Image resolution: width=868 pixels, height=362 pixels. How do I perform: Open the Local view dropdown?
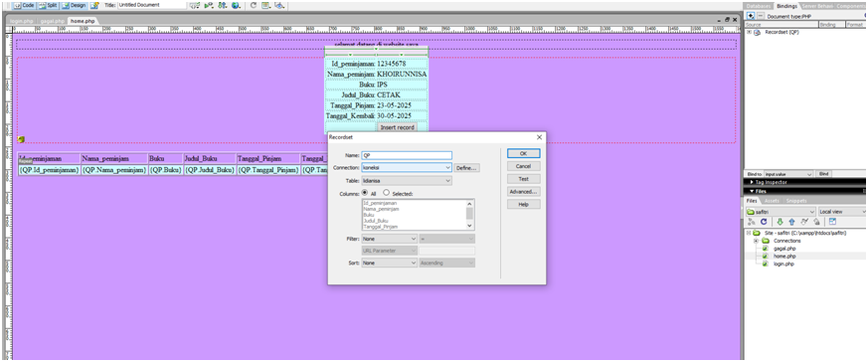point(842,212)
